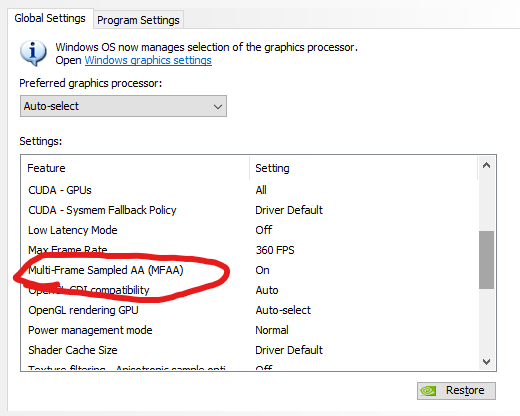Change the Multi-Frame Sampled AA setting On

coord(262,270)
